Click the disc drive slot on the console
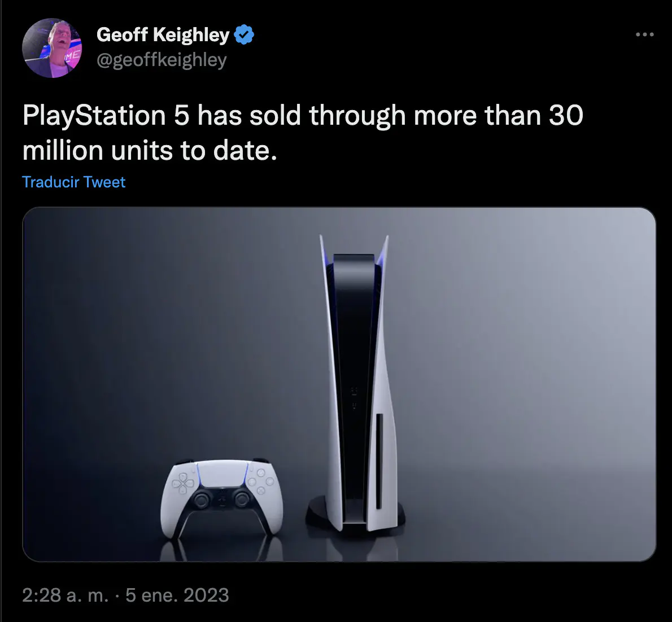This screenshot has width=672, height=622. tap(379, 461)
